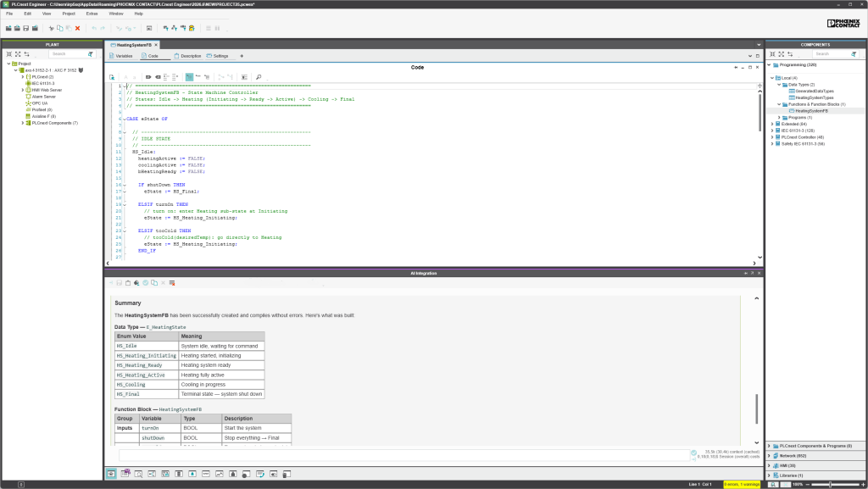
Task: Collapse the Local (4) components group
Action: 772,78
